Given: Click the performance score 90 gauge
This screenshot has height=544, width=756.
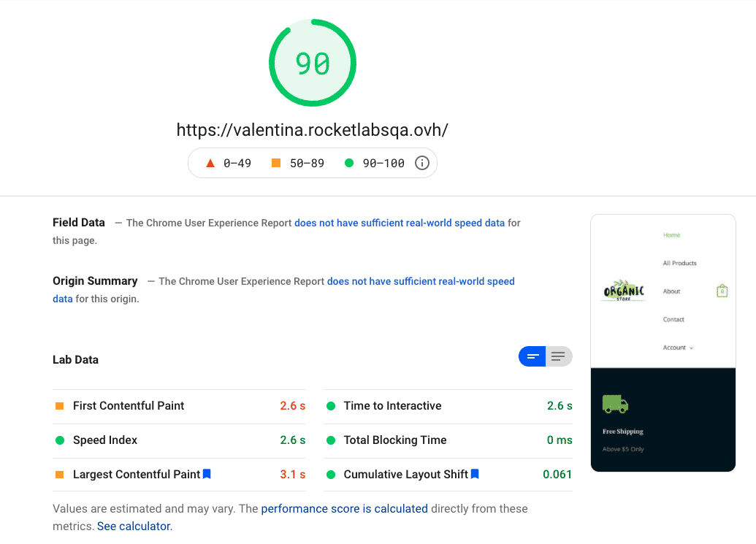Looking at the screenshot, I should [313, 63].
